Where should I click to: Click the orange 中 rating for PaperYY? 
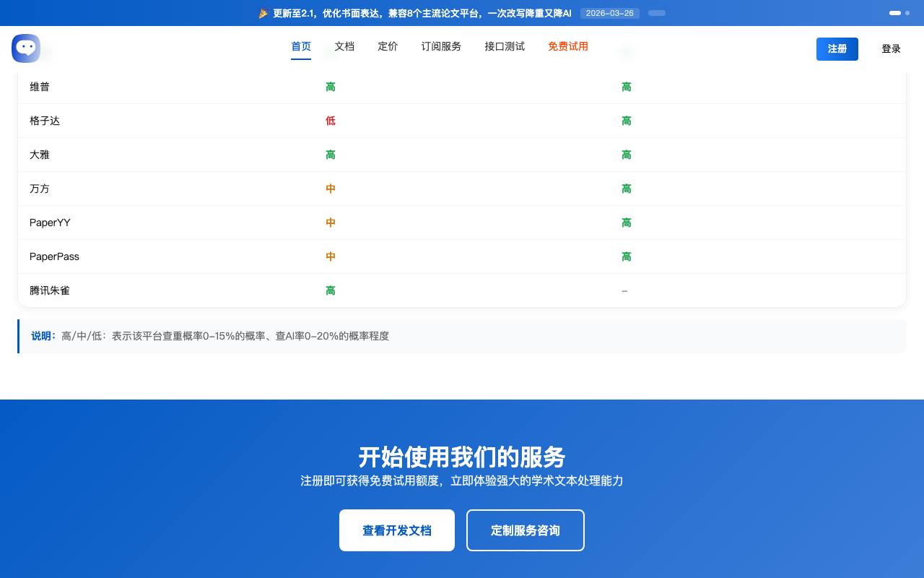point(331,223)
